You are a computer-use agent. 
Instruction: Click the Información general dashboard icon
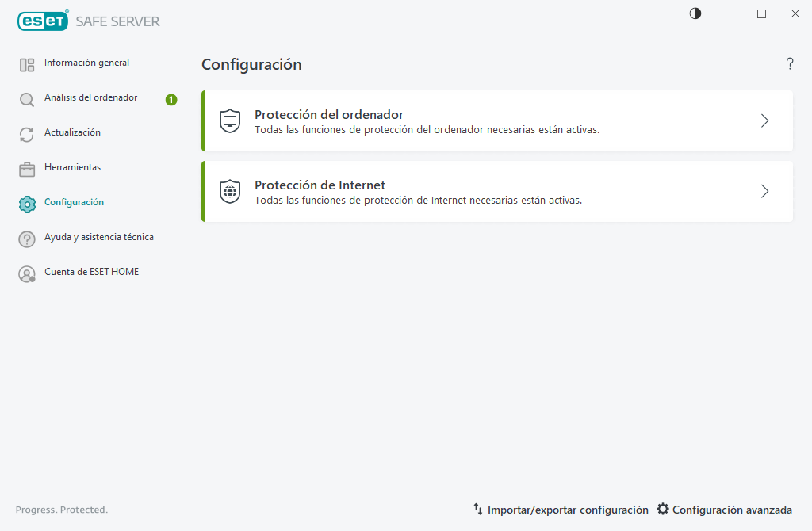pyautogui.click(x=26, y=64)
